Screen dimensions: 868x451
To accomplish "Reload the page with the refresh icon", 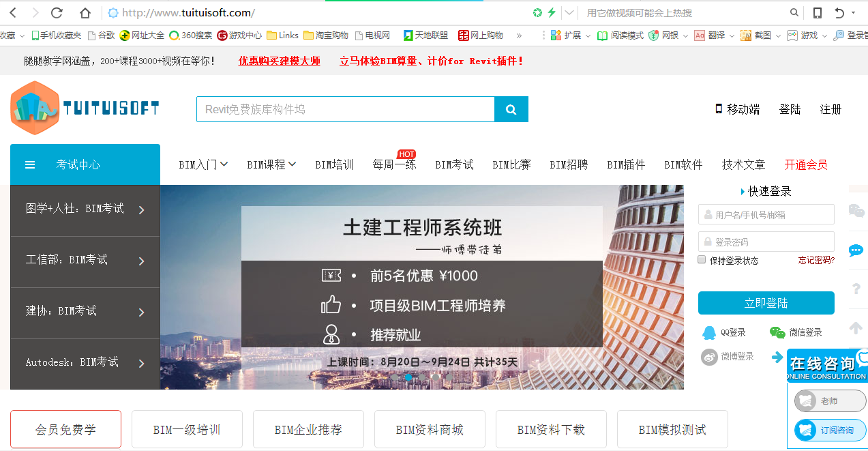I will click(x=57, y=12).
